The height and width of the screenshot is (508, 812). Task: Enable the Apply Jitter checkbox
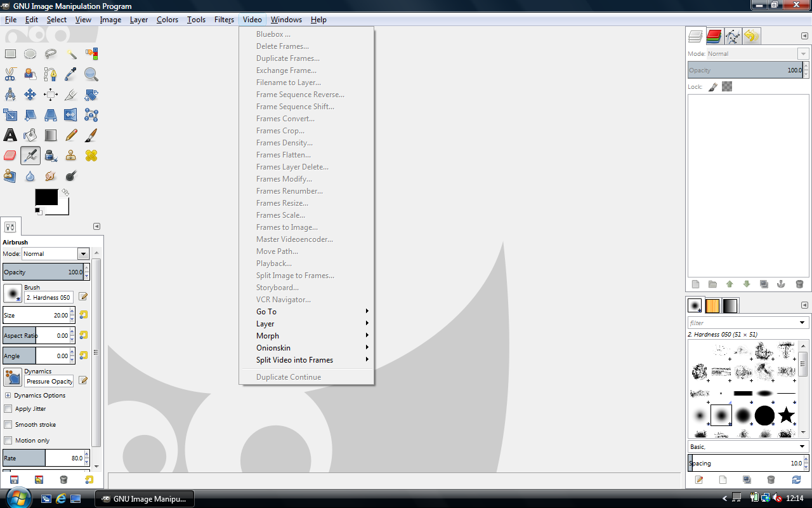pos(8,409)
